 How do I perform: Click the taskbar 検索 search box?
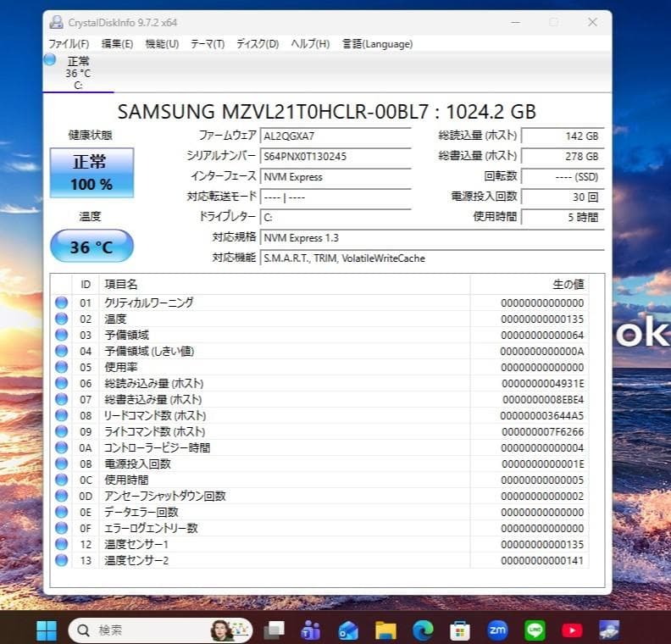tap(160, 630)
